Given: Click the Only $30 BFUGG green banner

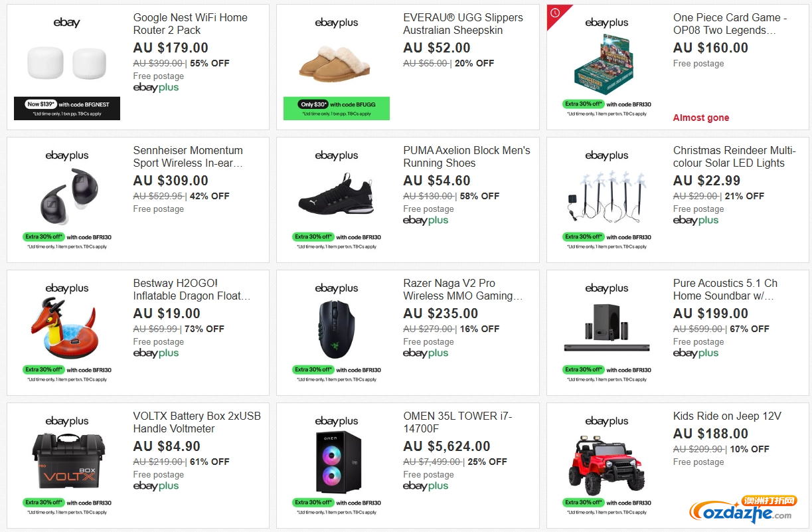Looking at the screenshot, I should click(x=337, y=108).
